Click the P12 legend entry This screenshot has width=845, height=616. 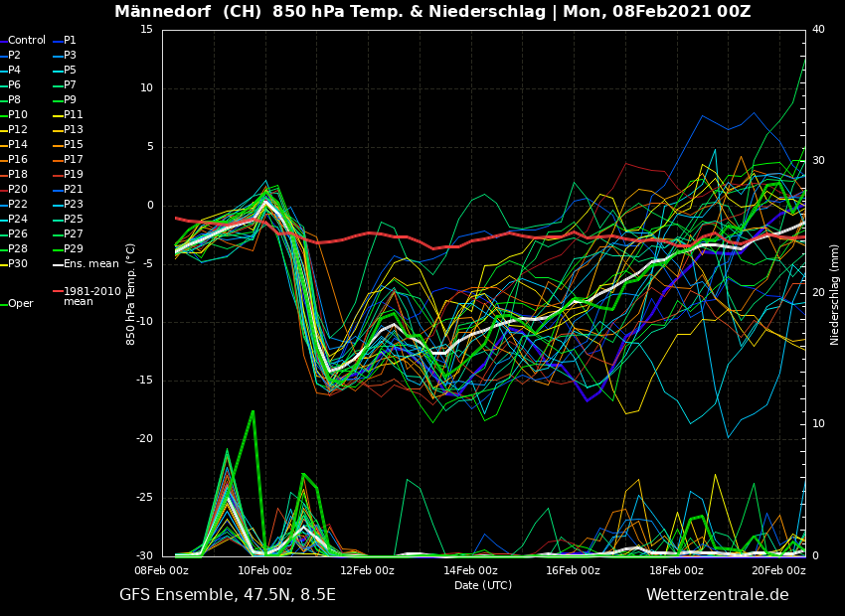pyautogui.click(x=18, y=130)
